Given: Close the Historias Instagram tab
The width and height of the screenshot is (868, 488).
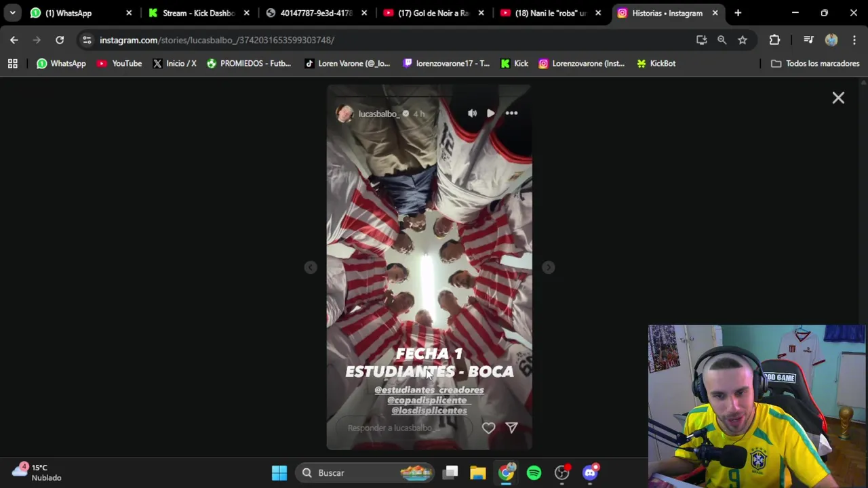Looking at the screenshot, I should [715, 13].
